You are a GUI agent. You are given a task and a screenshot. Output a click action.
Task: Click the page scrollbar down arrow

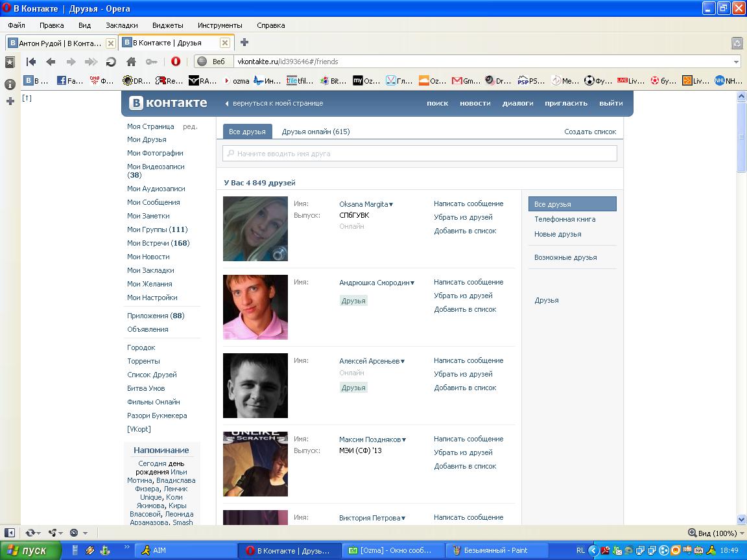741,520
